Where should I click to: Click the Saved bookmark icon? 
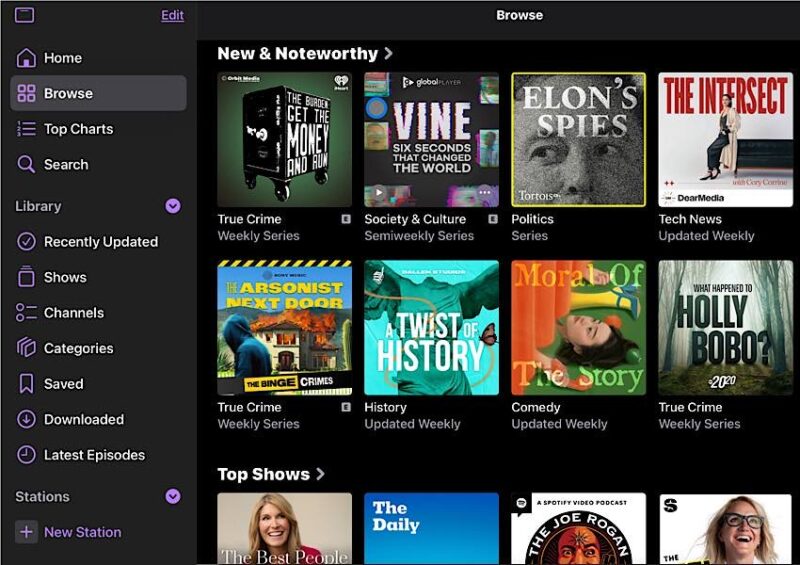click(26, 384)
